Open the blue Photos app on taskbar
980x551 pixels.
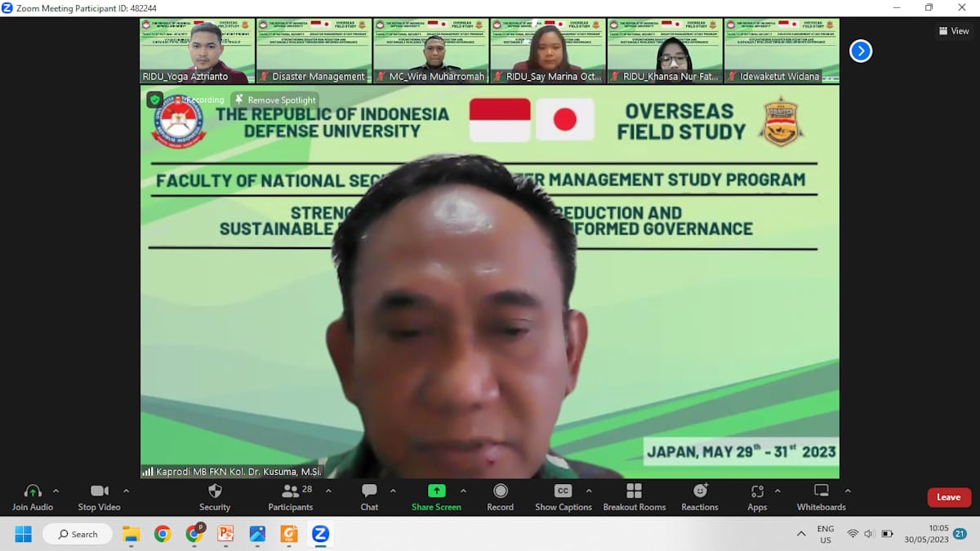tap(257, 534)
